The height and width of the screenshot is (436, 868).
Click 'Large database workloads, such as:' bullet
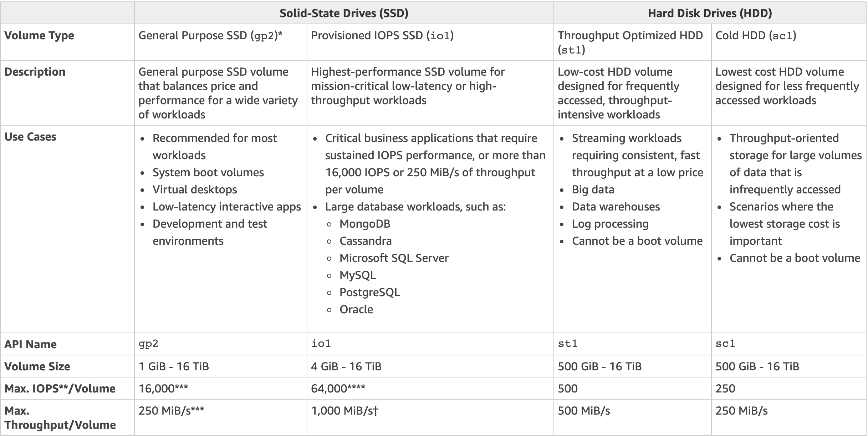[415, 207]
